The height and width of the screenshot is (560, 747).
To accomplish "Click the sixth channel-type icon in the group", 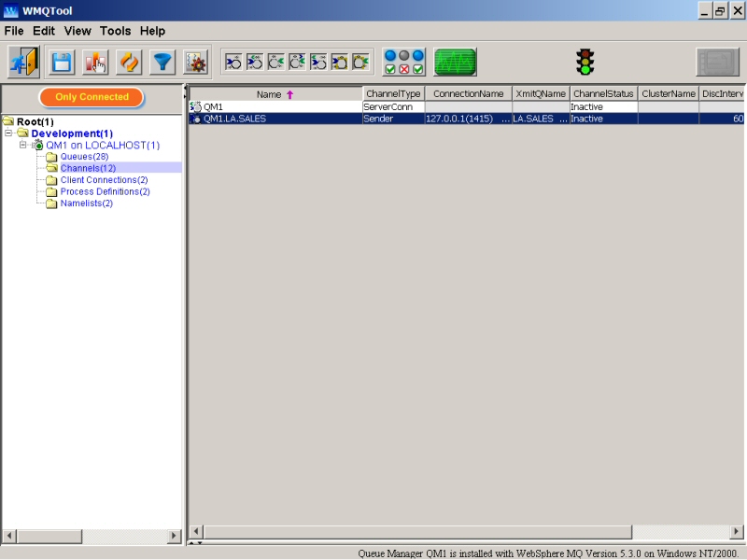I will (340, 62).
